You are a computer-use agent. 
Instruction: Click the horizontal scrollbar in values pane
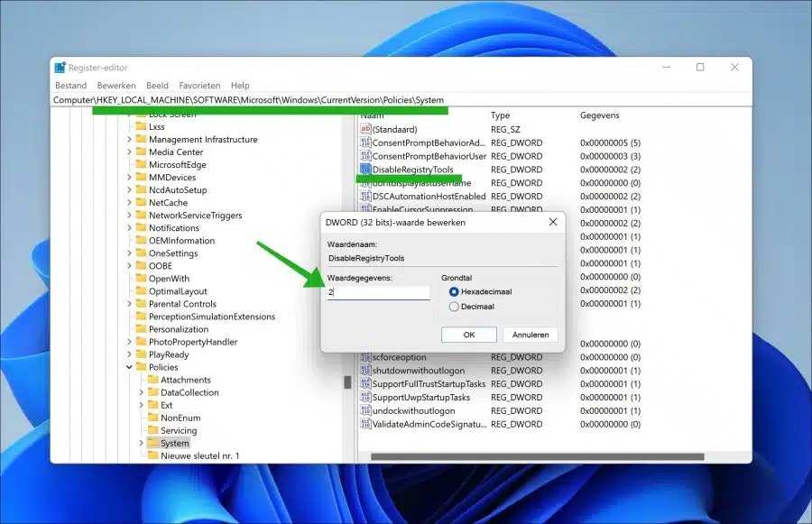click(538, 456)
